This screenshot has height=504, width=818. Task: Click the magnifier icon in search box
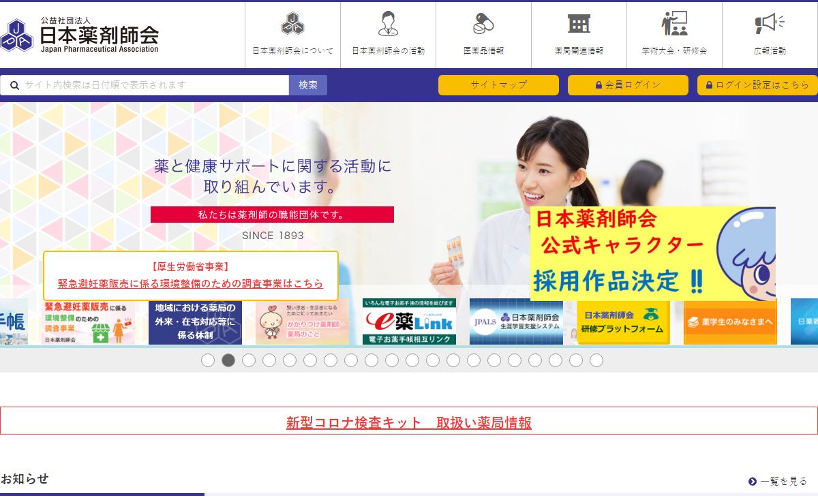(14, 85)
